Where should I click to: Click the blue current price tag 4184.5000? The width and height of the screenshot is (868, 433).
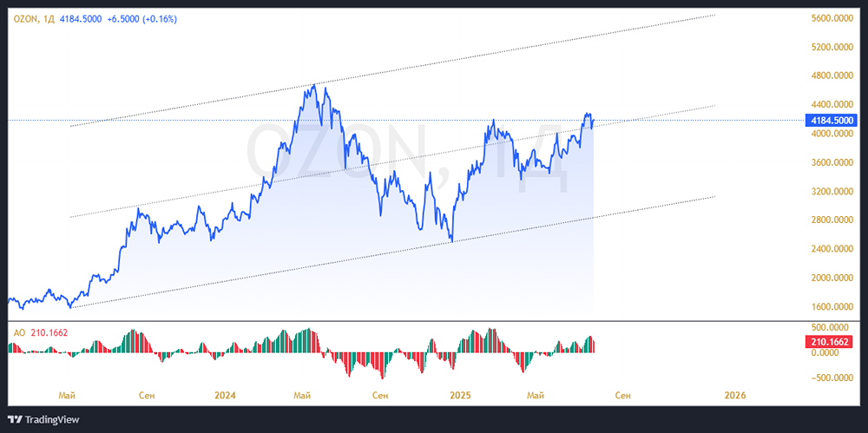(x=831, y=120)
